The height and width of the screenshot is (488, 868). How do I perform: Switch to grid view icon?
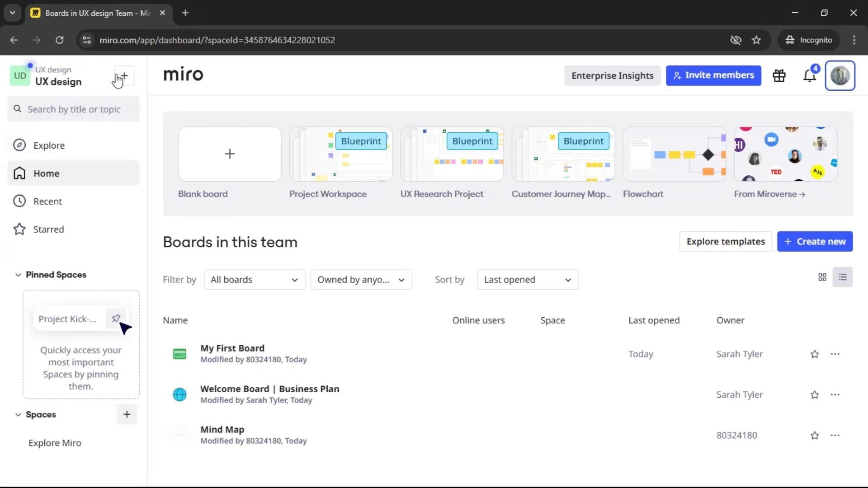pos(822,277)
